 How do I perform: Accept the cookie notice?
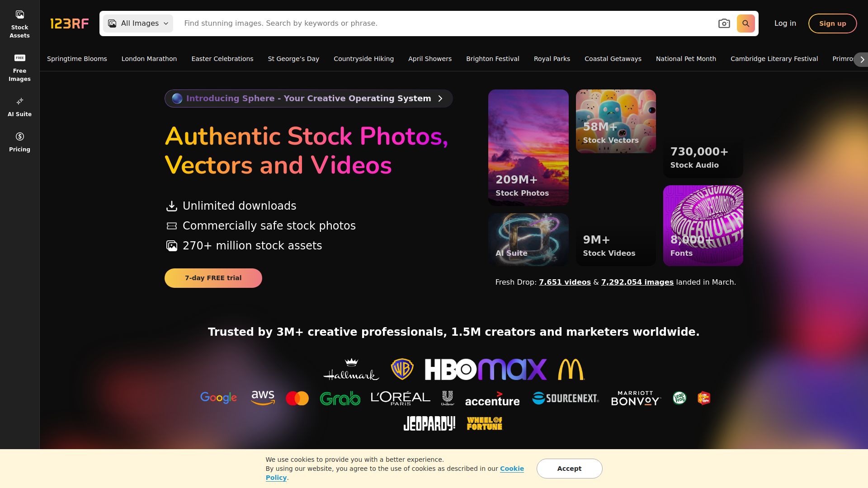(x=569, y=469)
